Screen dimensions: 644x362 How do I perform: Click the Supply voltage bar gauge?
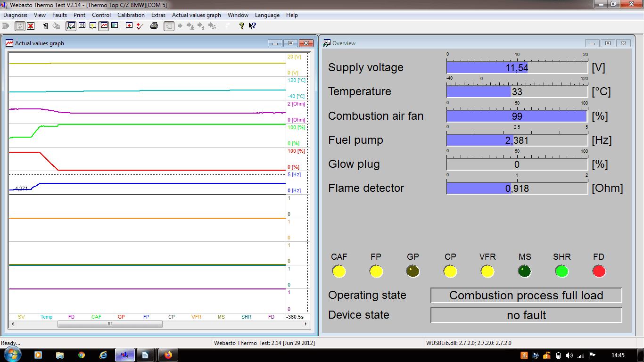pos(517,68)
